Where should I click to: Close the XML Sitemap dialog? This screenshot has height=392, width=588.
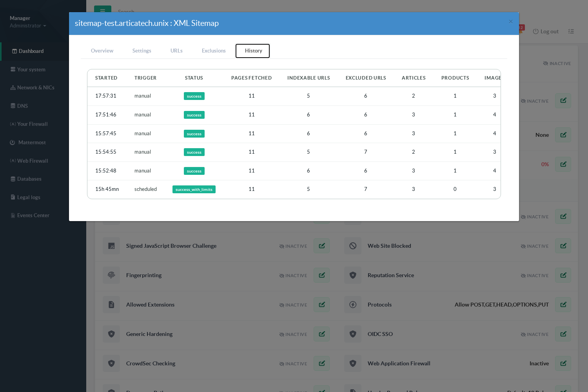click(x=511, y=22)
